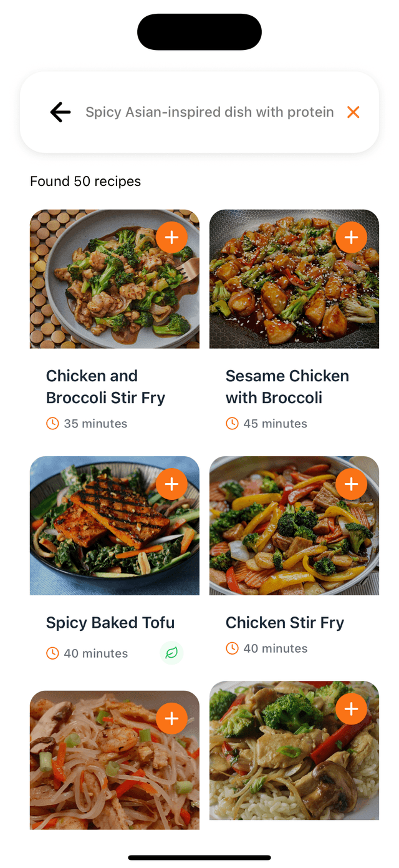Tap the Found 50 recipes label
Screen dimensions: 399x868
point(85,181)
